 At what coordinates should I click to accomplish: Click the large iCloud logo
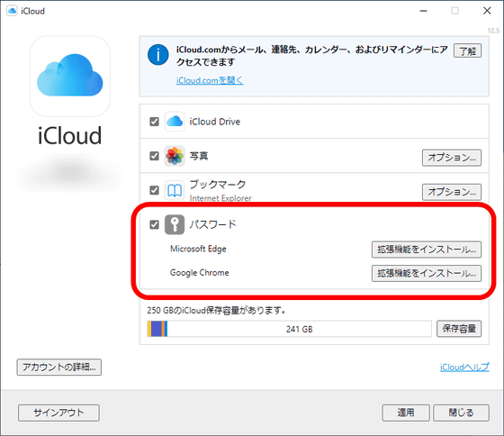(70, 77)
